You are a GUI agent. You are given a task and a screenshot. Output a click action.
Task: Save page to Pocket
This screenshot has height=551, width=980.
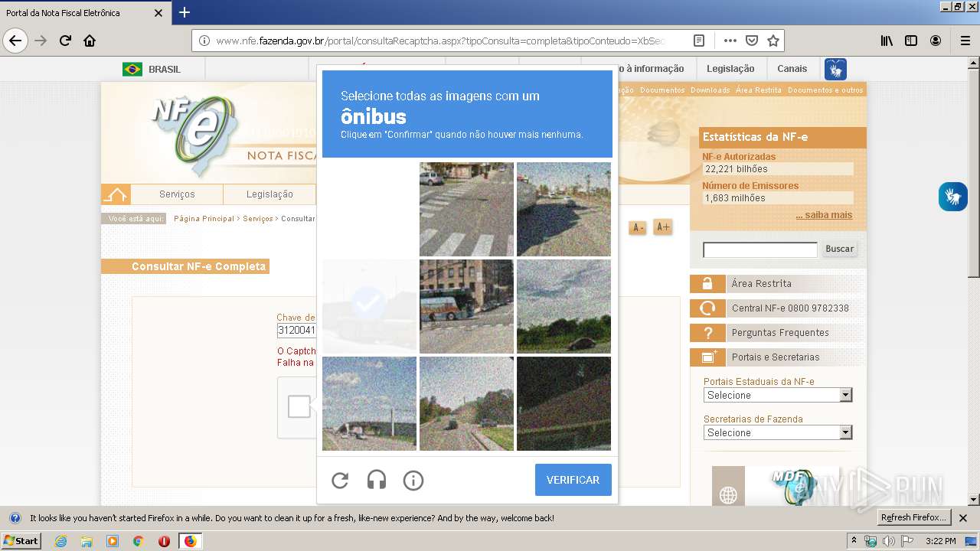(752, 41)
